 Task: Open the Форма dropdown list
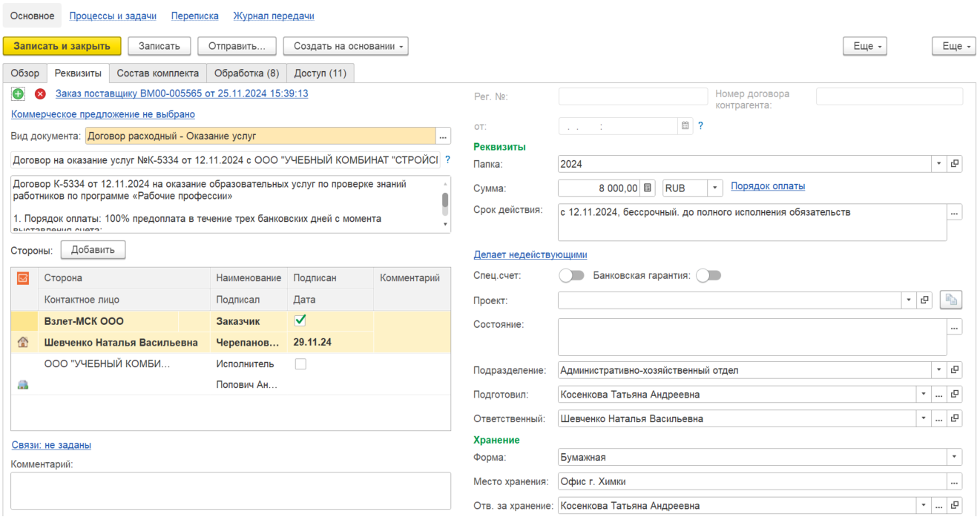click(x=955, y=458)
